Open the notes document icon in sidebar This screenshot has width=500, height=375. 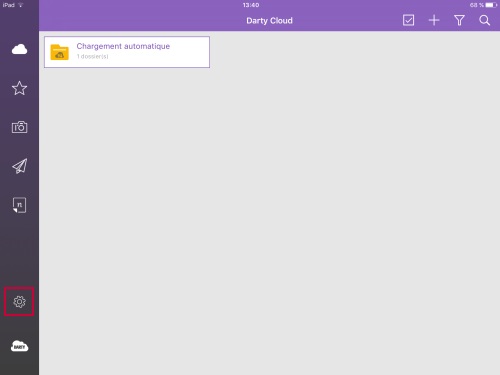(x=19, y=205)
